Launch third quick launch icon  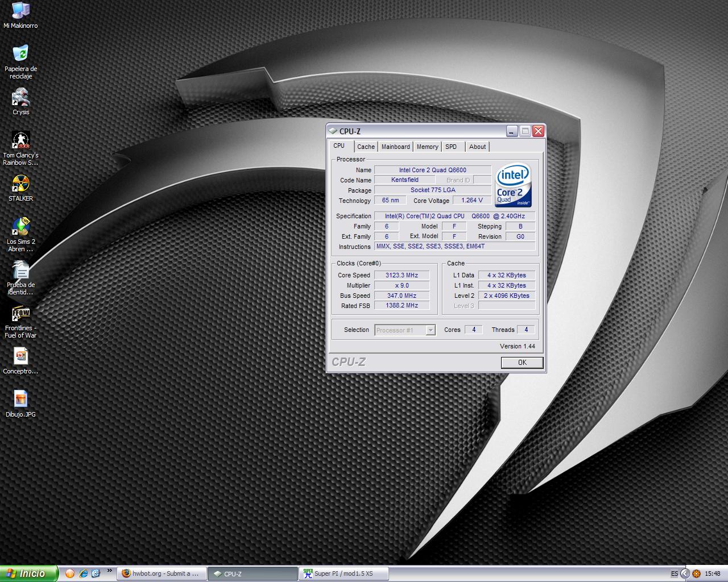[96, 573]
